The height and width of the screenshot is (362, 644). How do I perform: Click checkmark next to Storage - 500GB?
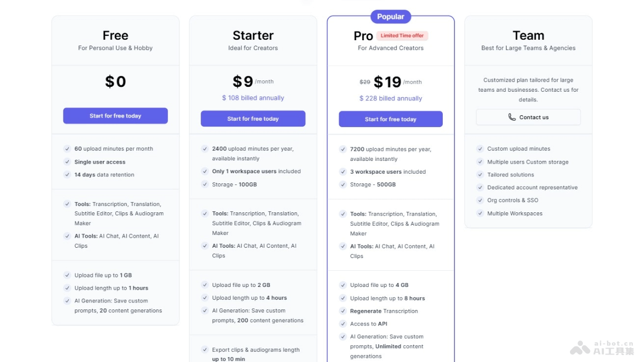pos(343,184)
